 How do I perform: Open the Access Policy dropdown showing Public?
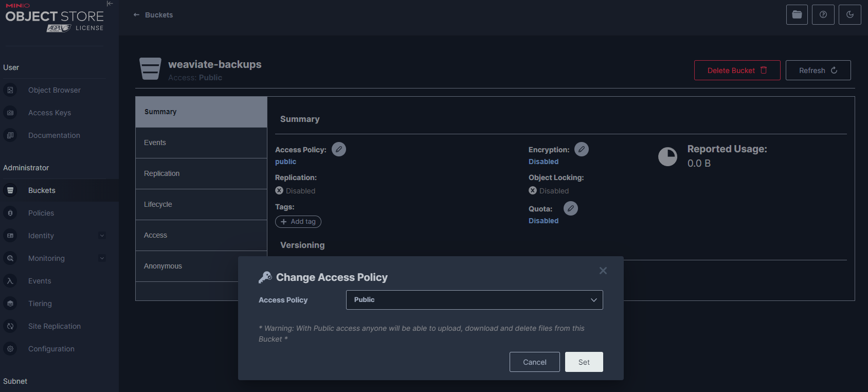tap(474, 300)
